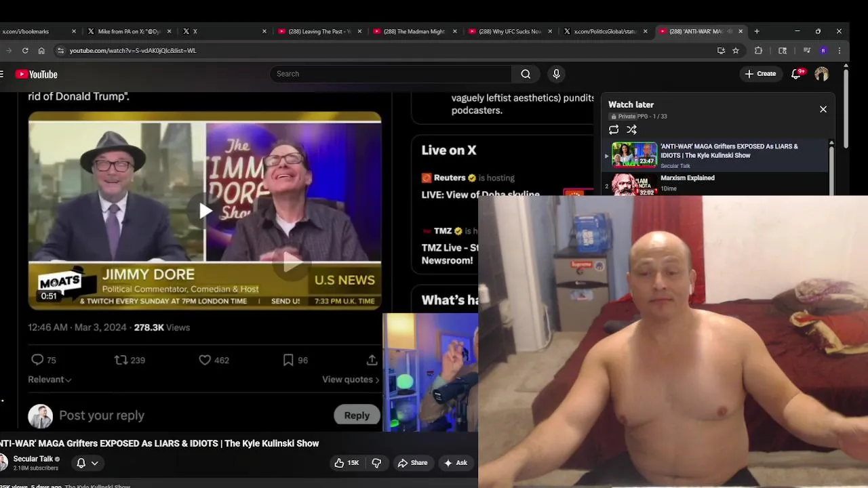Click the video title ANTI-WAR MAGA Grifters EXPOSED
Screen dimensions: 868x488
coord(159,443)
